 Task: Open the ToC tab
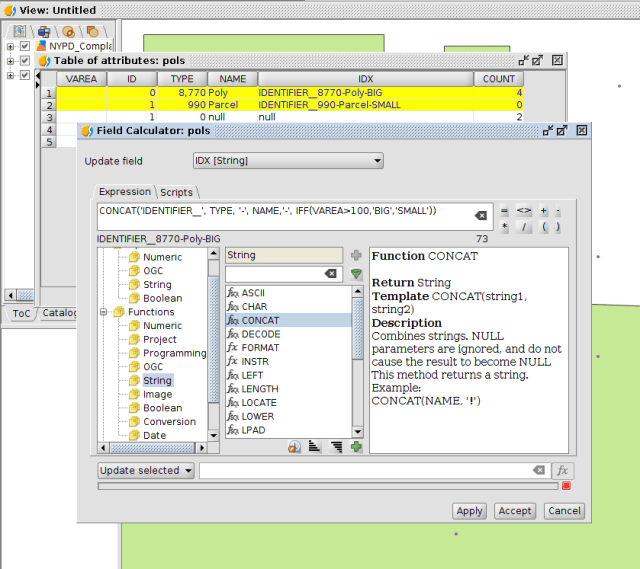20,313
